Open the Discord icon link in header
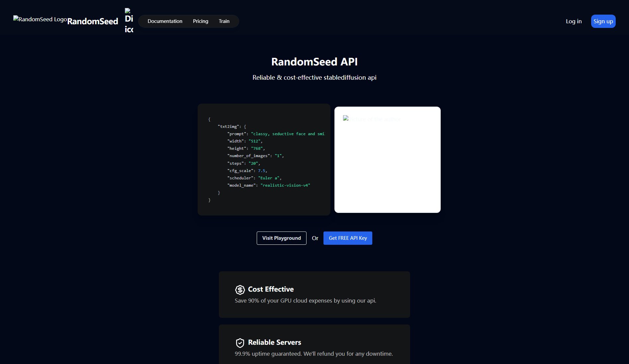The width and height of the screenshot is (629, 364). click(129, 21)
